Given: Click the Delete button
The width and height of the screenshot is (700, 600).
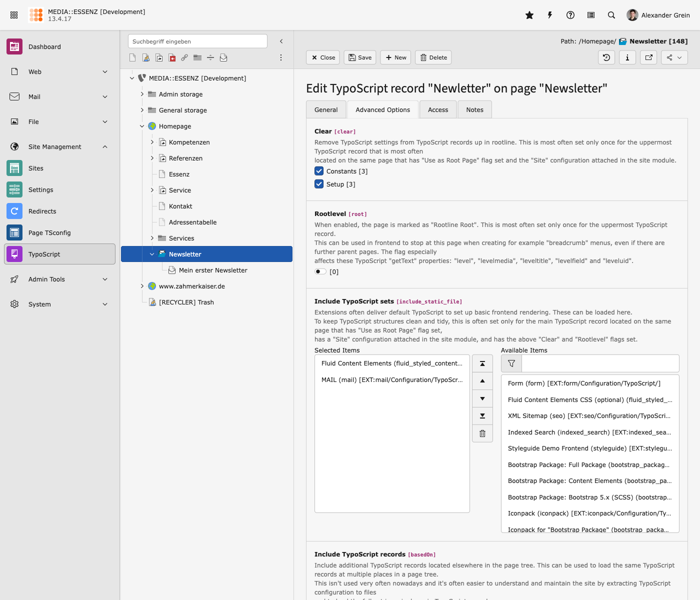Looking at the screenshot, I should [x=433, y=57].
